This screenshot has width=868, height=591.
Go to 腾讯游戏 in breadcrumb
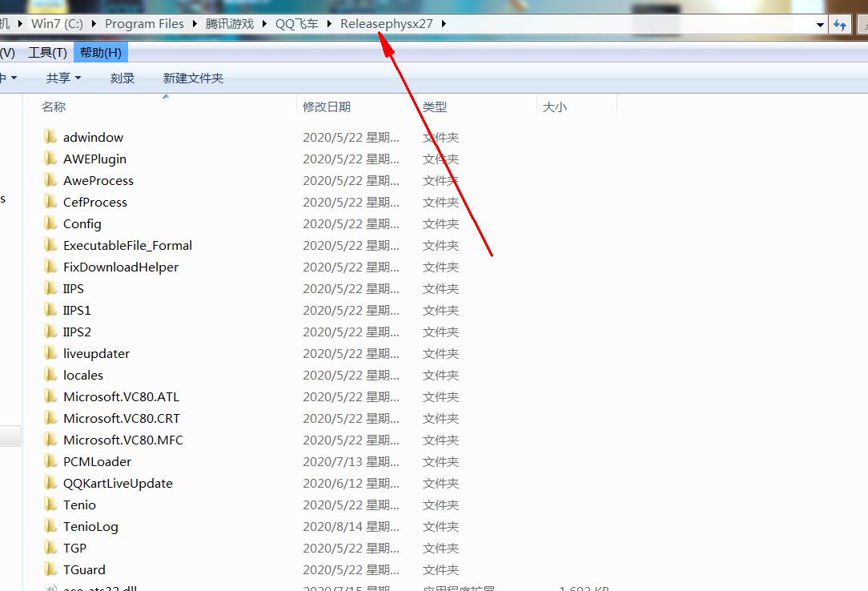(x=230, y=24)
